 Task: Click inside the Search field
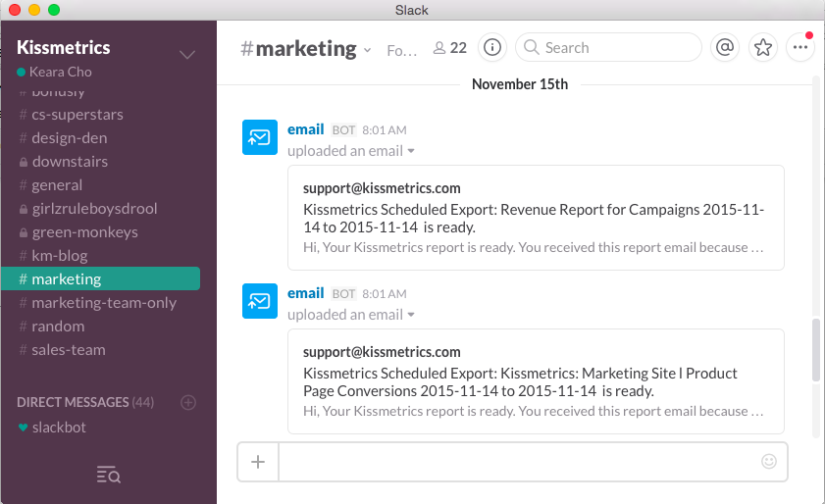(x=609, y=47)
